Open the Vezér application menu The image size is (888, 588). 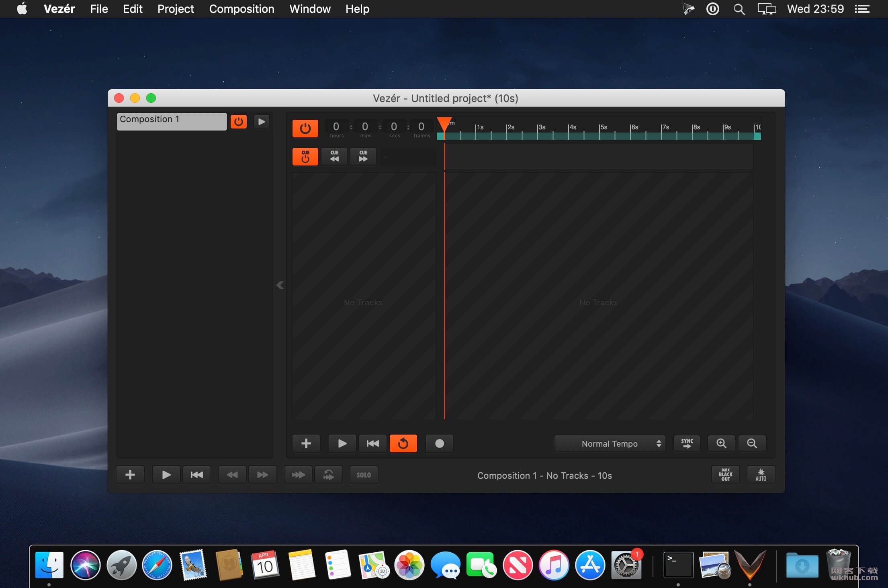click(59, 9)
